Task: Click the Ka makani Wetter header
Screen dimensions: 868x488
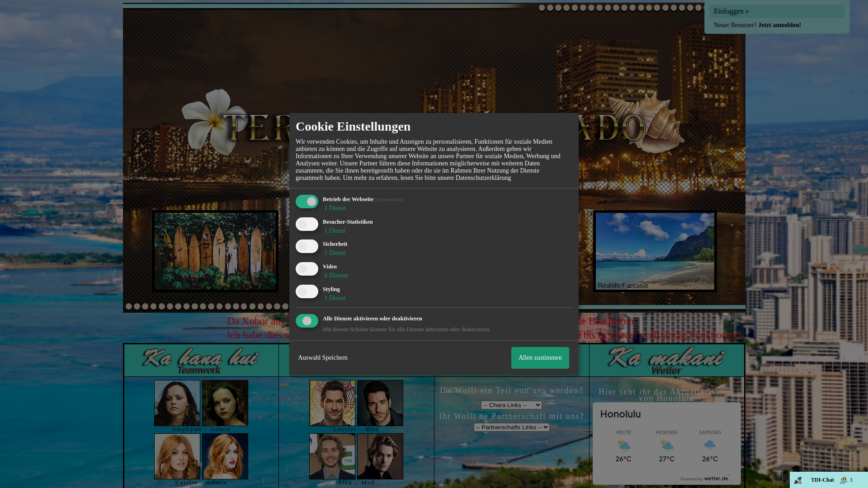Action: pyautogui.click(x=666, y=361)
